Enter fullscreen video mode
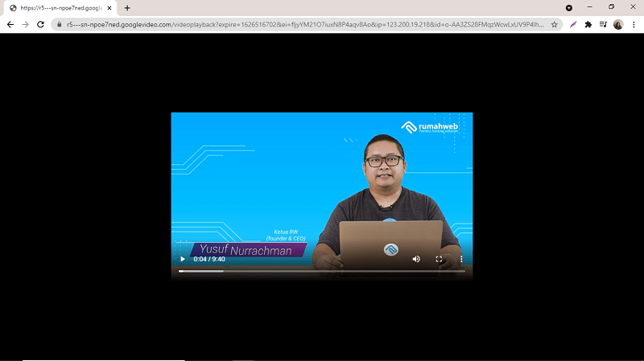 pyautogui.click(x=439, y=259)
